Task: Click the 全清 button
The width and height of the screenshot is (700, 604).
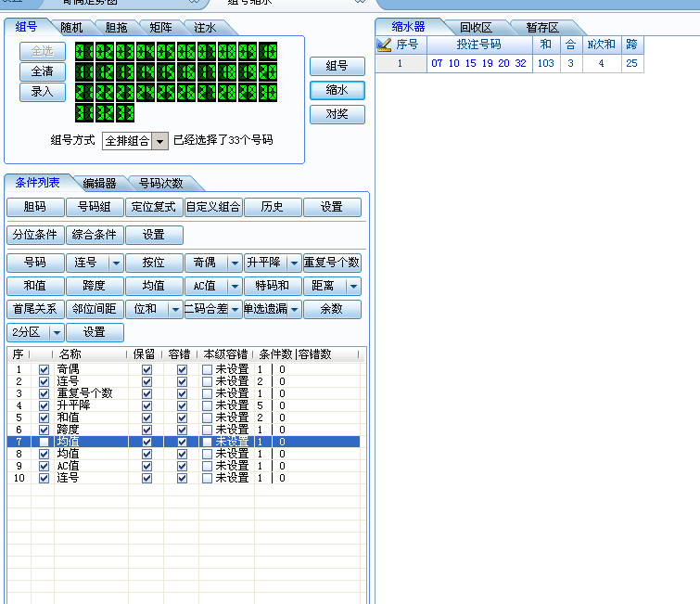Action: click(42, 71)
